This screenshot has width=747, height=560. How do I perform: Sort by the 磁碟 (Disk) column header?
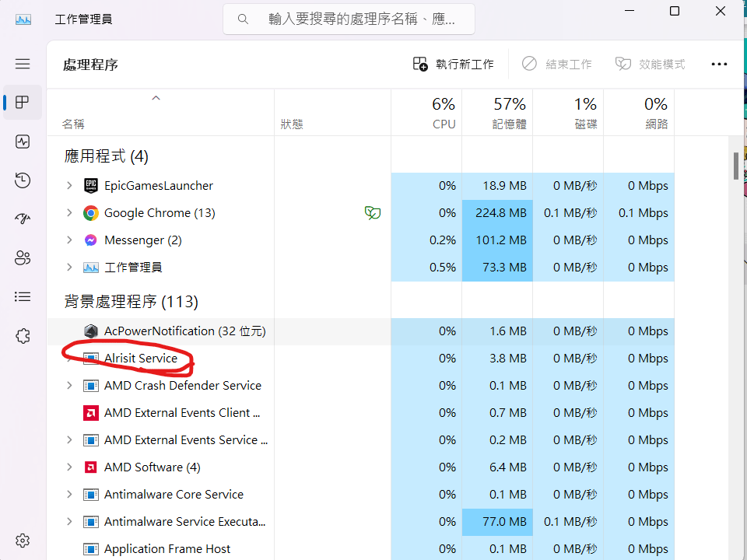coord(568,112)
